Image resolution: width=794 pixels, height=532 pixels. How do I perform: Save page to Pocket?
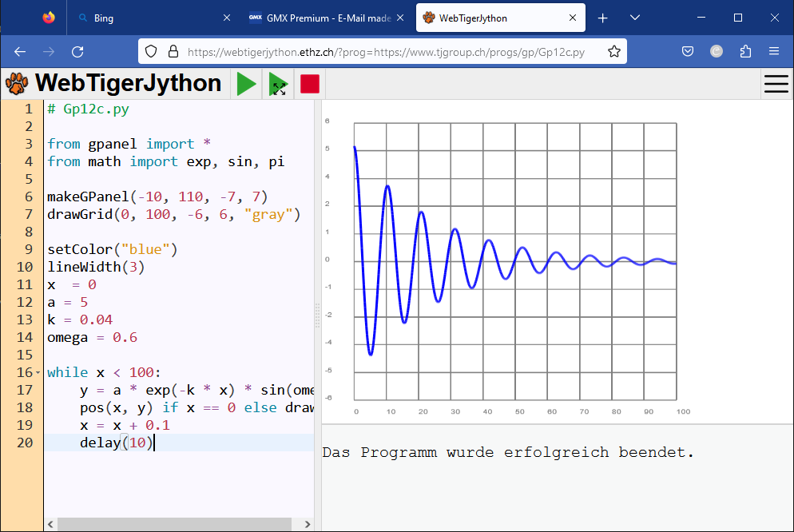(687, 52)
